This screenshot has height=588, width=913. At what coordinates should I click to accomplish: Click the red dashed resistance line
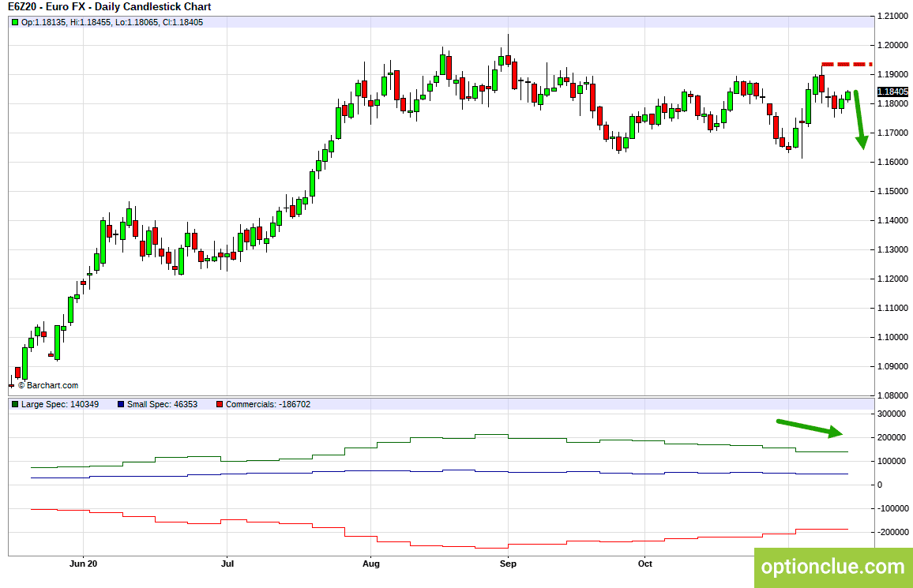(x=847, y=64)
